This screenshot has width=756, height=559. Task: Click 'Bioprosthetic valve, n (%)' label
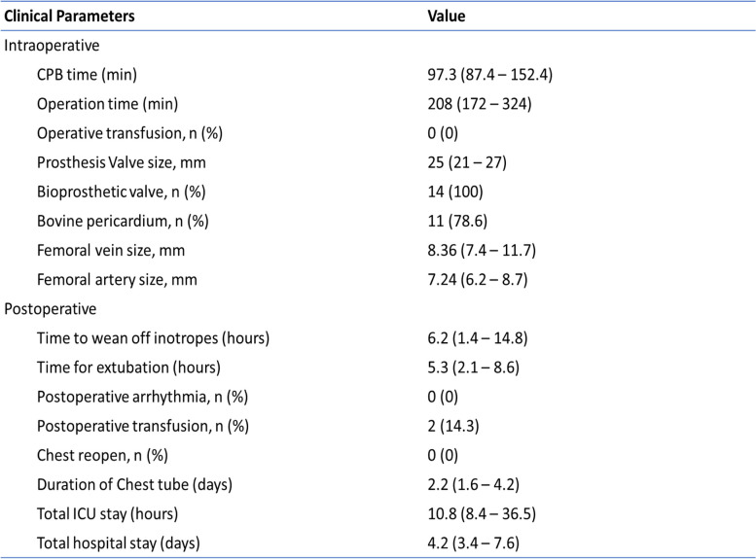coord(122,192)
